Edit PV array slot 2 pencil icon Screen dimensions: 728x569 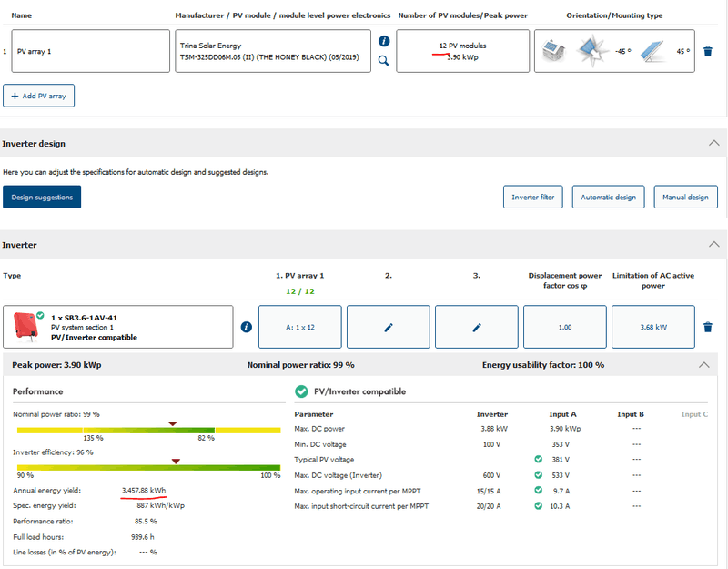point(388,328)
